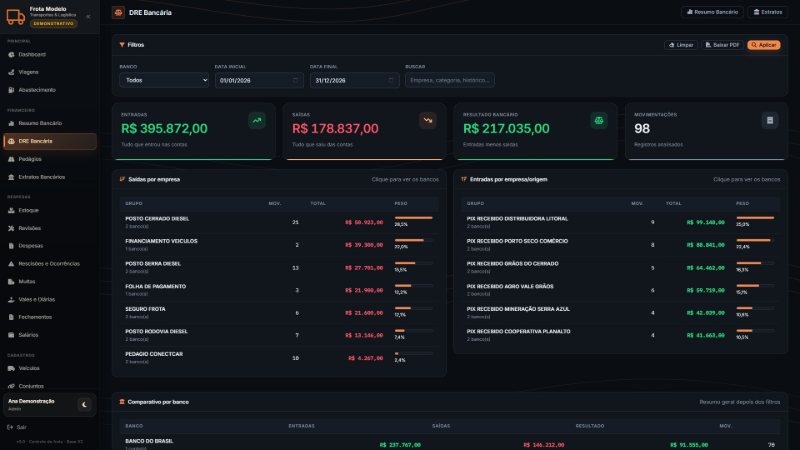
Task: Click the Limpar filters button
Action: (x=681, y=45)
